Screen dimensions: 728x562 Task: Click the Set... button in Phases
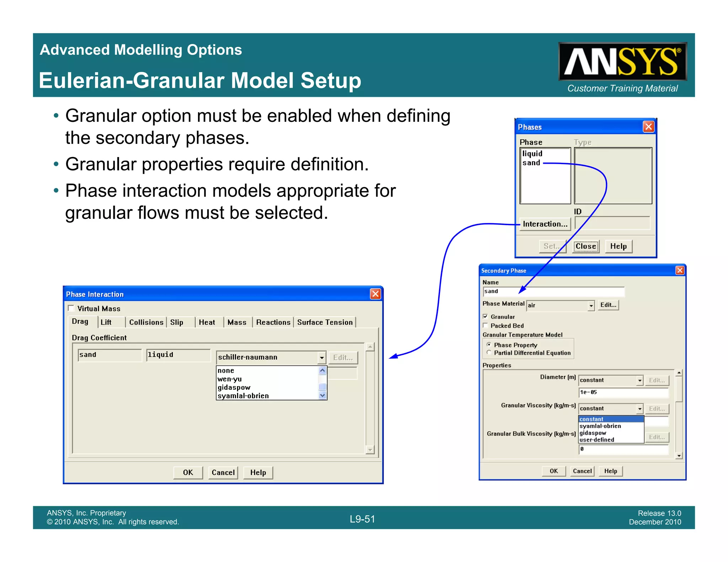pyautogui.click(x=553, y=246)
